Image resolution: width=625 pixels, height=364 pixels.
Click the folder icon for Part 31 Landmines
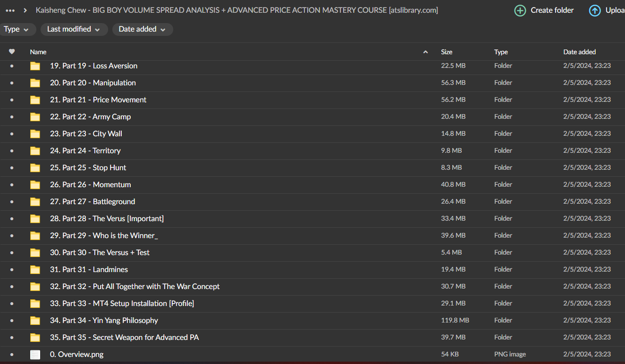35,270
